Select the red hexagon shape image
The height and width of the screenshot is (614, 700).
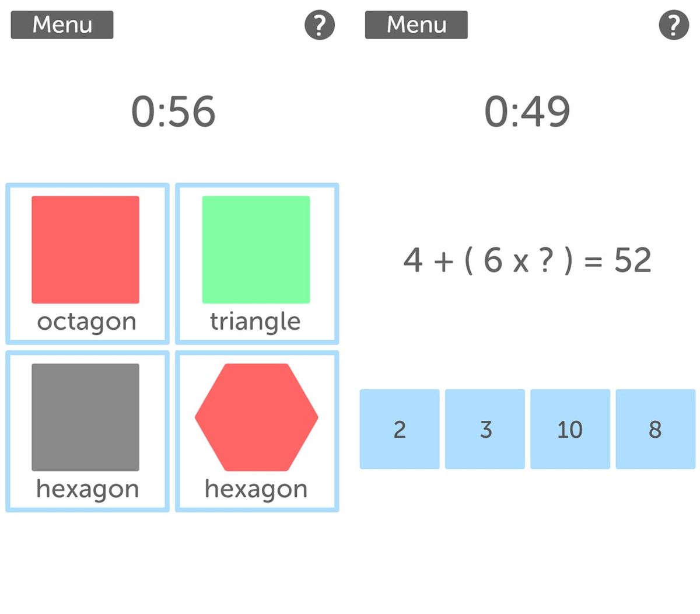click(257, 417)
